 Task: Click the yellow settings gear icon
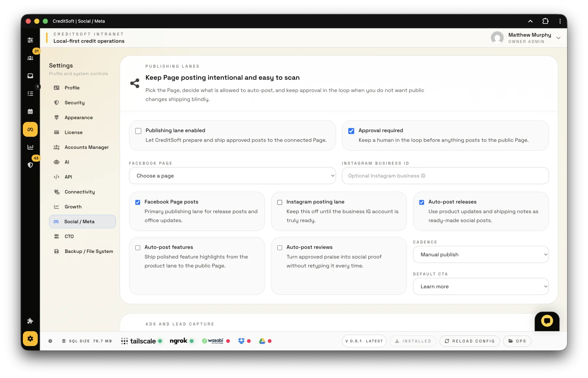pyautogui.click(x=30, y=339)
